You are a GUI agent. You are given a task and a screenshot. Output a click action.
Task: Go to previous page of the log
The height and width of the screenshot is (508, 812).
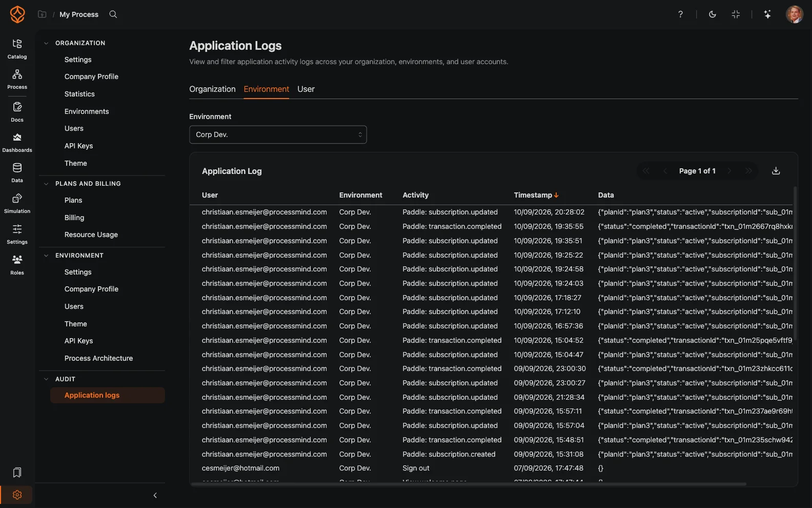click(665, 171)
